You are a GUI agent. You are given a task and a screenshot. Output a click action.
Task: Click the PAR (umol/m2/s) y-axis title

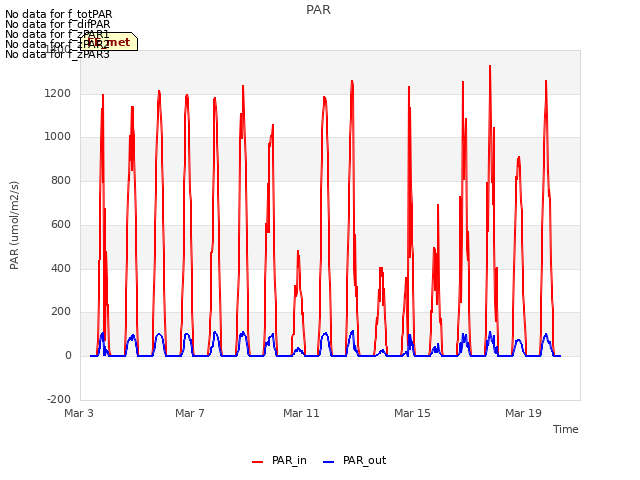(x=14, y=225)
